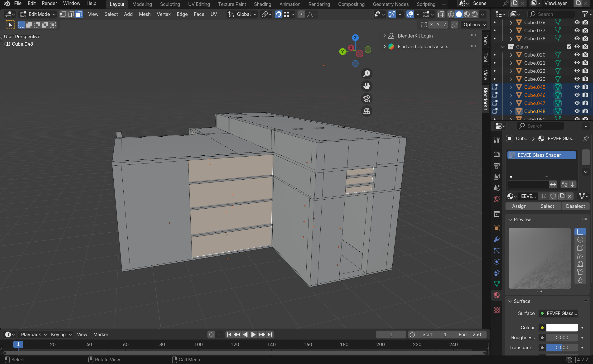Click the pan view hand icon
Image resolution: width=593 pixels, height=364 pixels.
click(367, 86)
